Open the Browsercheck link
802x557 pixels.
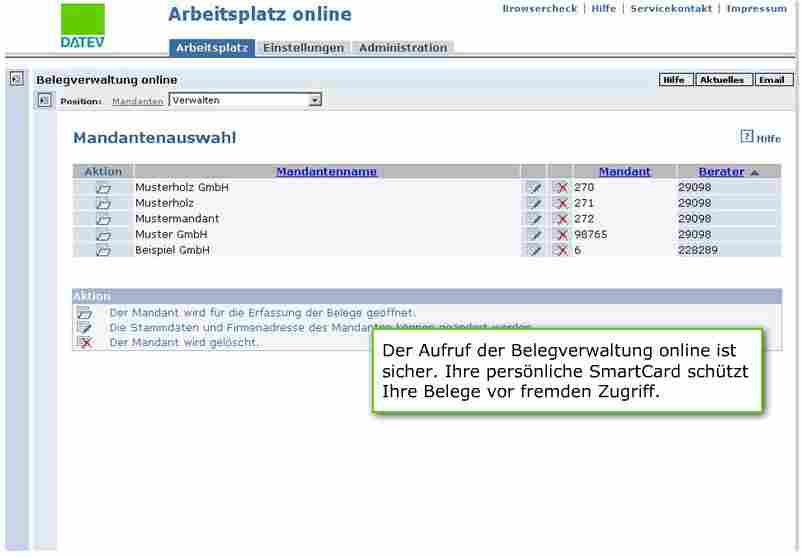[540, 9]
